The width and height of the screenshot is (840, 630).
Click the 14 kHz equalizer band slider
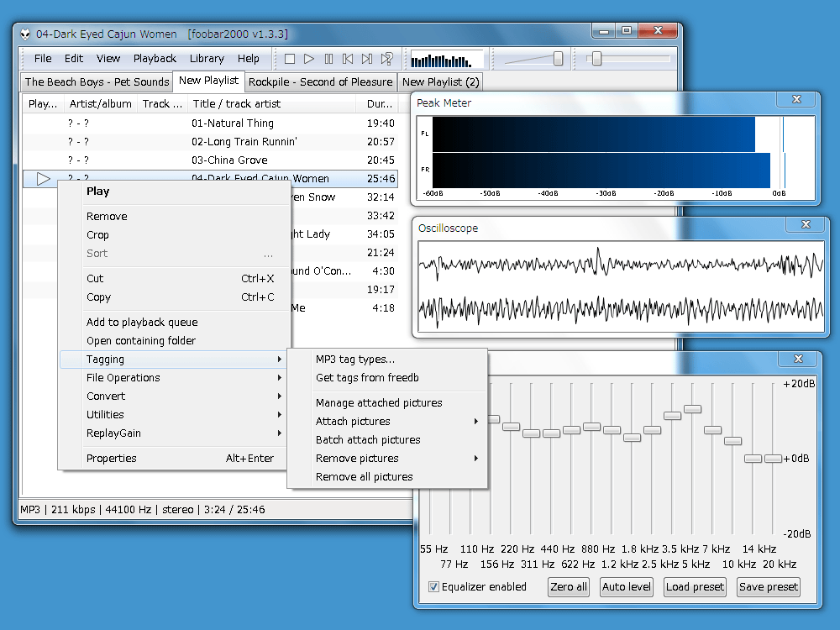pos(753,459)
